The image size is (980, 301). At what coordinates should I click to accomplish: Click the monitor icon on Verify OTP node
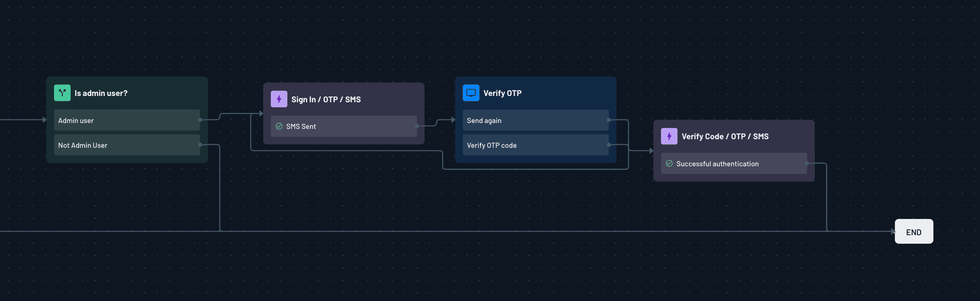click(x=471, y=92)
